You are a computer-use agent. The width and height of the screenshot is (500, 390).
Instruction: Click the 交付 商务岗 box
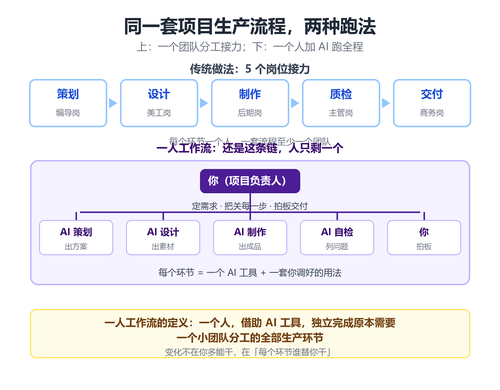coord(432,103)
